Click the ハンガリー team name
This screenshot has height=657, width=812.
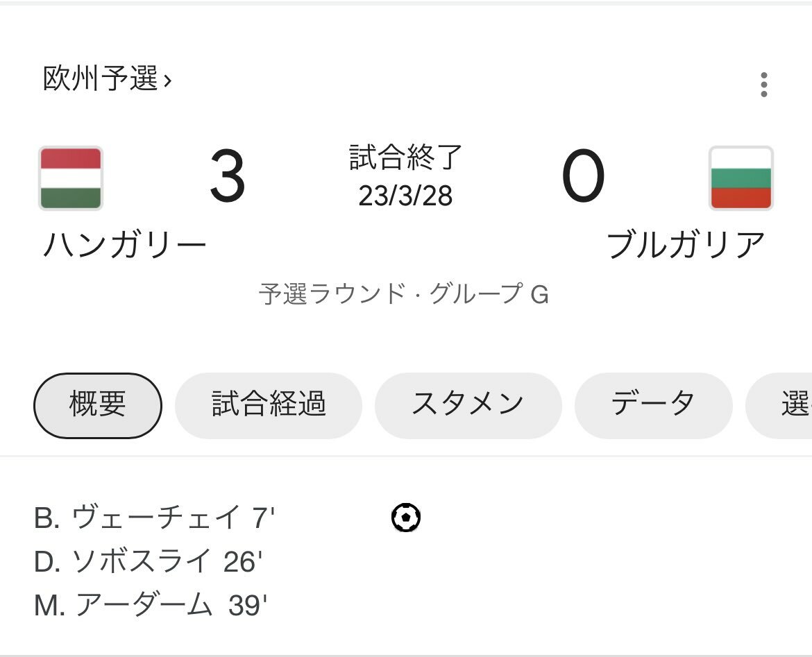coord(125,244)
